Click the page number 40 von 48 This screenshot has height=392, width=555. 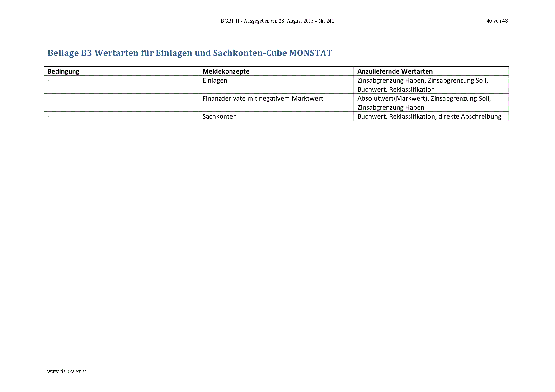tap(497, 21)
